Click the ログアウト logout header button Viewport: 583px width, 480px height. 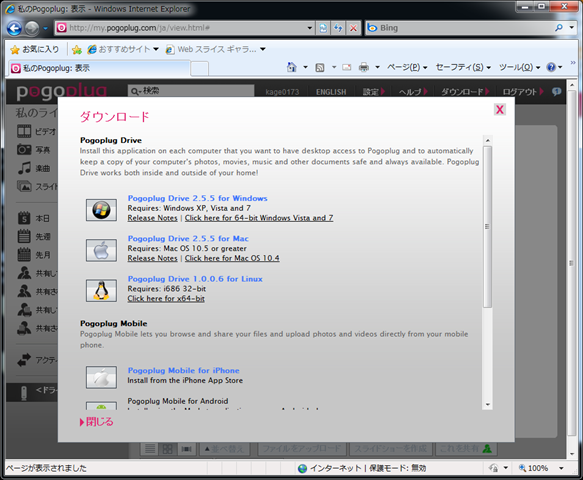click(523, 92)
